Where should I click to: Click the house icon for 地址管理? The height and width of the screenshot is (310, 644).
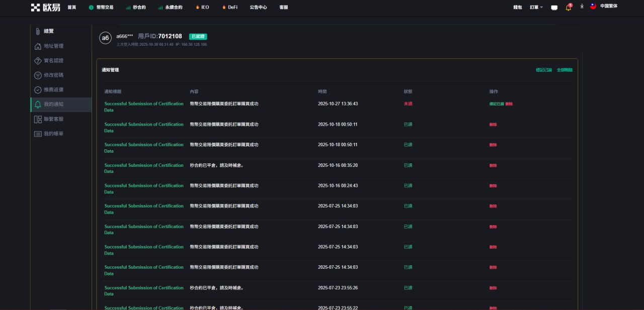tap(38, 46)
